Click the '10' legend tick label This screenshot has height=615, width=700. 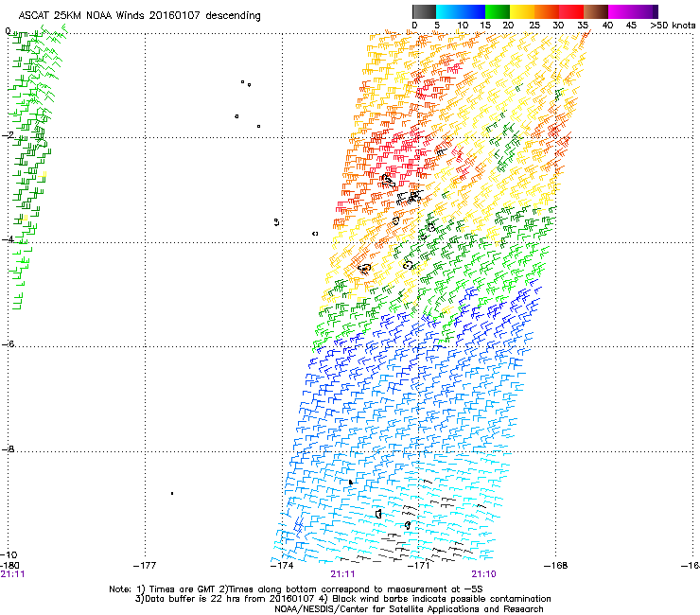point(463,26)
